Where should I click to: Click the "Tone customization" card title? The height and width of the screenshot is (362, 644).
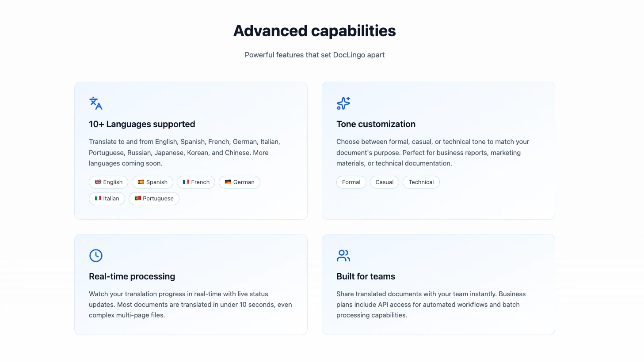[376, 124]
